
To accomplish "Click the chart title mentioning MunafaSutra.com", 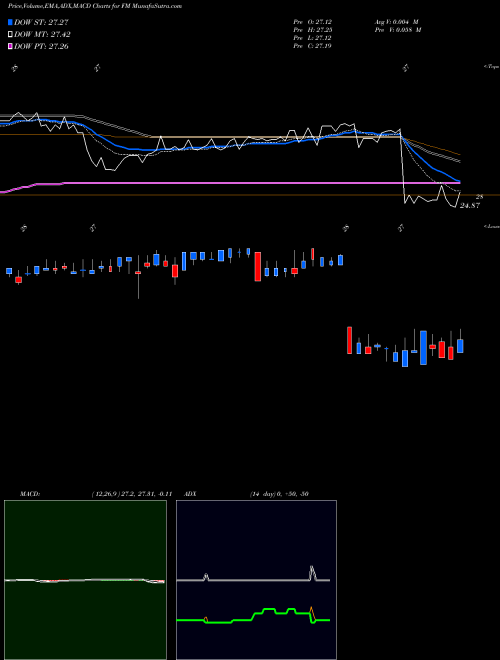I will [x=95, y=6].
